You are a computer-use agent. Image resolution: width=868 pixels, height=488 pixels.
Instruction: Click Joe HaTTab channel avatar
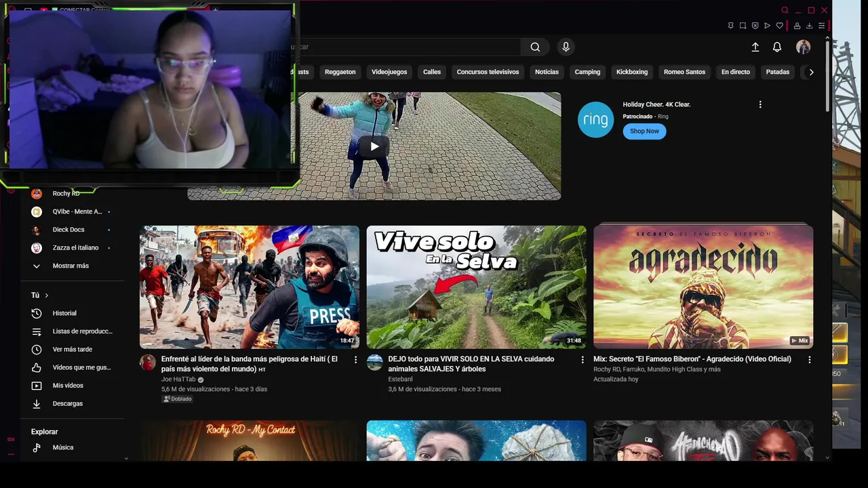[x=148, y=362]
